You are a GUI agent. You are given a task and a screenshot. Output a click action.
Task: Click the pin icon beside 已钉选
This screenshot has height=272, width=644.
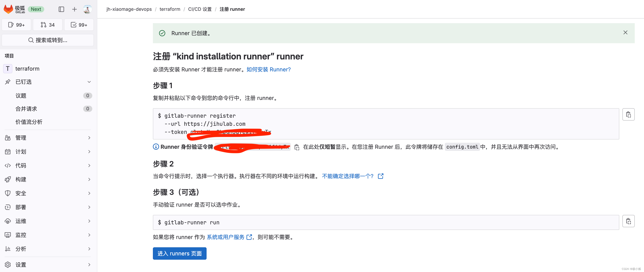coord(8,82)
